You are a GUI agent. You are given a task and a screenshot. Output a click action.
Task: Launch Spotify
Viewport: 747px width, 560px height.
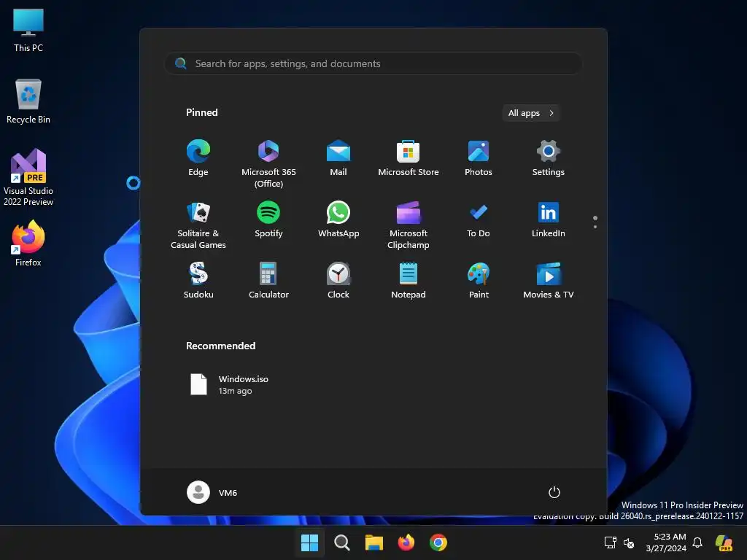[268, 219]
